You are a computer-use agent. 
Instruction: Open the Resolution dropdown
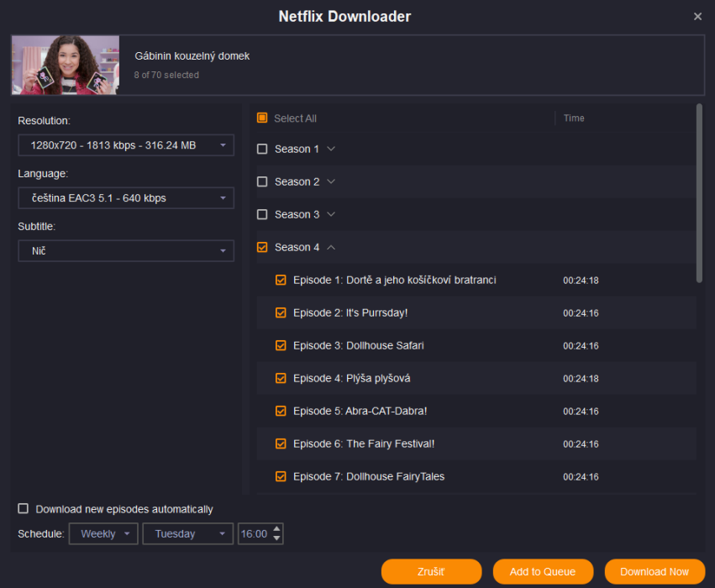click(x=126, y=145)
